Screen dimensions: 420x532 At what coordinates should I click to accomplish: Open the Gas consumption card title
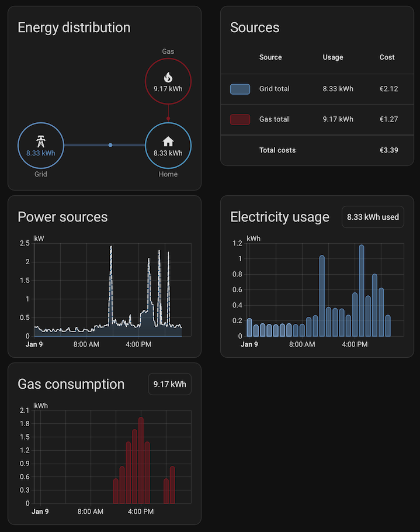click(71, 384)
